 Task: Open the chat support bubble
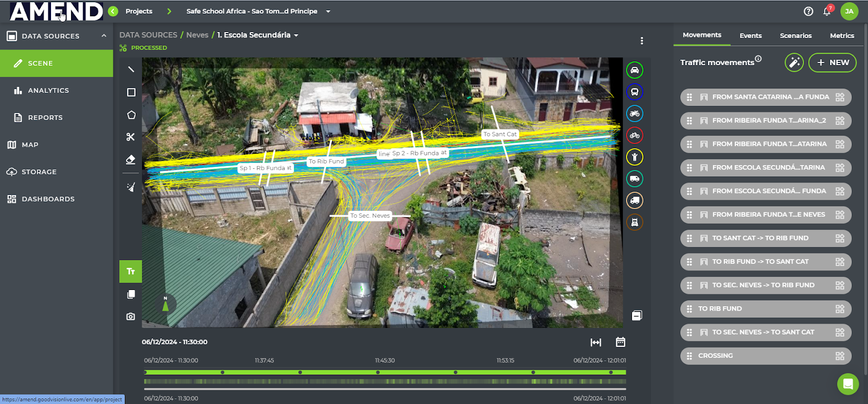pyautogui.click(x=848, y=384)
